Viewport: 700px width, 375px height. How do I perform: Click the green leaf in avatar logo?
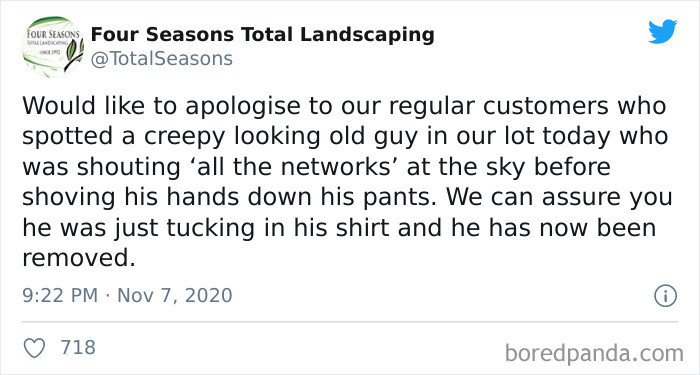pyautogui.click(x=71, y=52)
